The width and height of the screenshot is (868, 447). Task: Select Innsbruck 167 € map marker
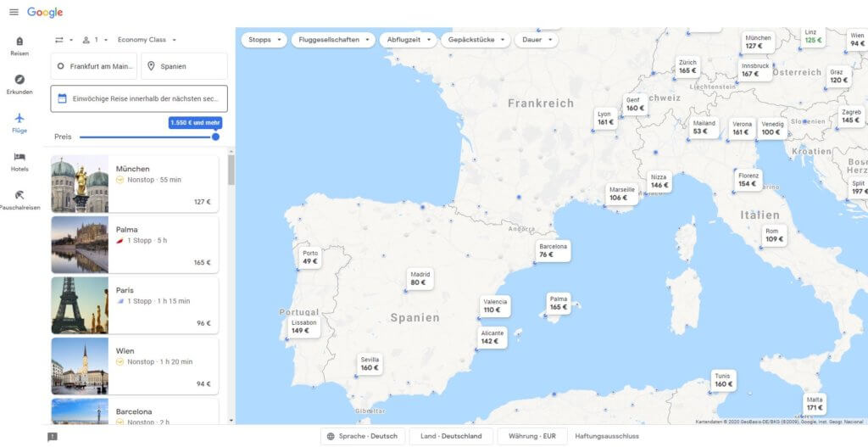[x=755, y=70]
